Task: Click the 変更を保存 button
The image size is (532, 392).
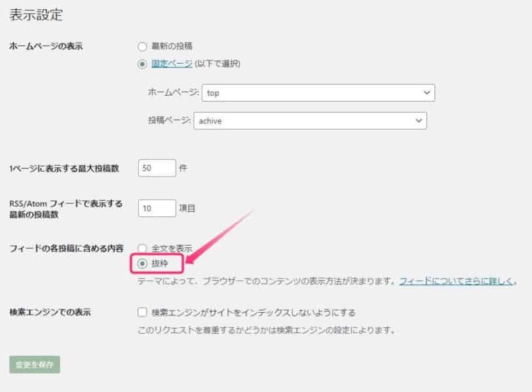Action: point(35,364)
